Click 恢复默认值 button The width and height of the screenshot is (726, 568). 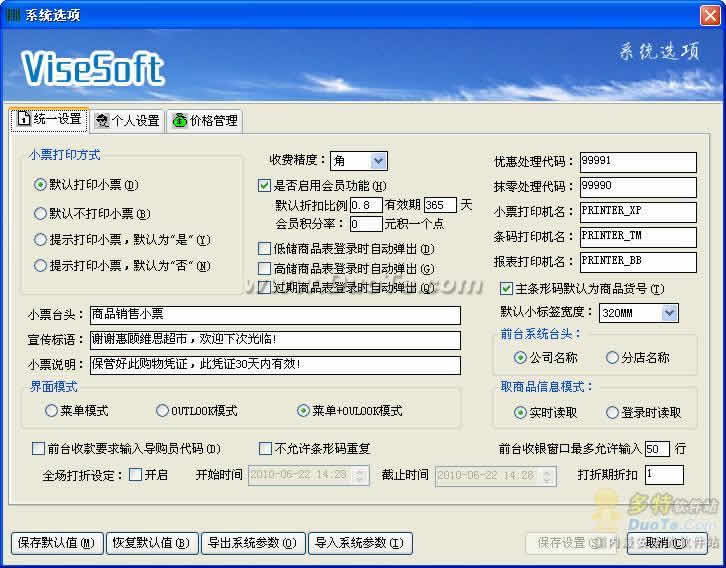point(152,543)
